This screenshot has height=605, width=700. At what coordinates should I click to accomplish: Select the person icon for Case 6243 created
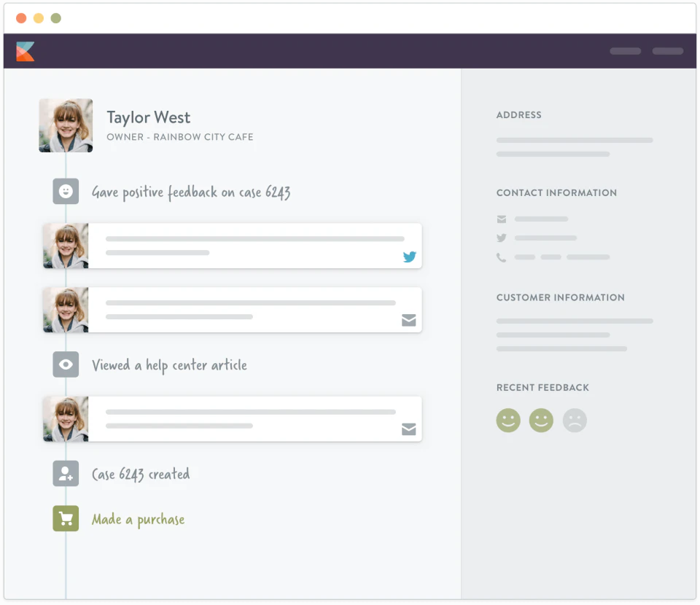coord(66,473)
